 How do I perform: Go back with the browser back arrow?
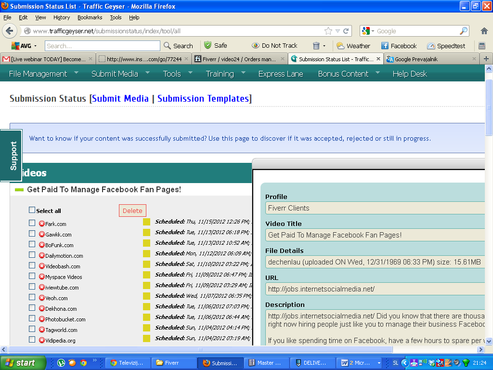tap(10, 31)
